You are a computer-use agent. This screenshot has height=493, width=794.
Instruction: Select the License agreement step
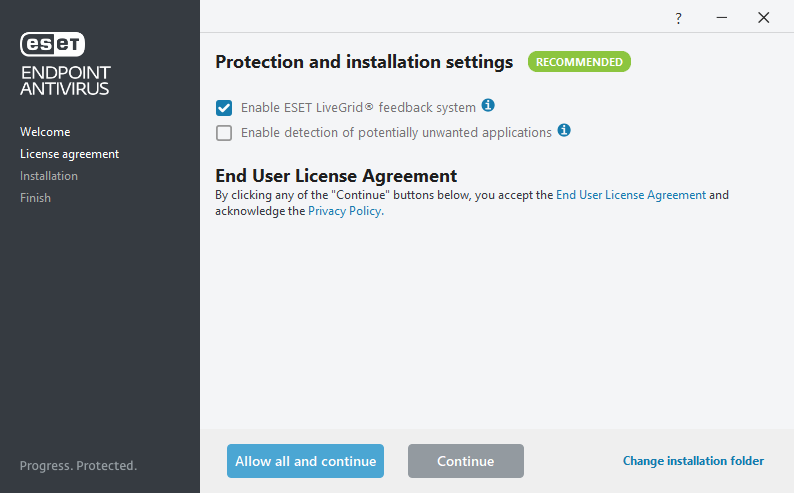[x=69, y=154]
